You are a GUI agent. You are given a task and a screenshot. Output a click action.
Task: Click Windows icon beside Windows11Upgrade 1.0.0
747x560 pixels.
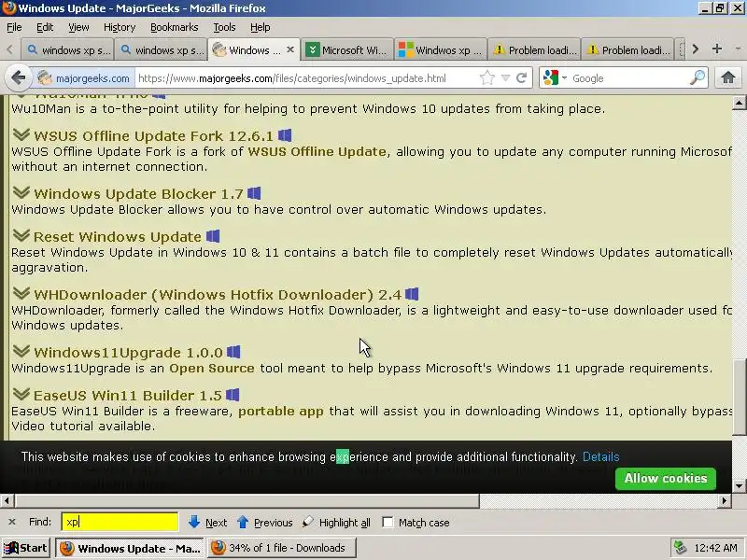tap(233, 352)
